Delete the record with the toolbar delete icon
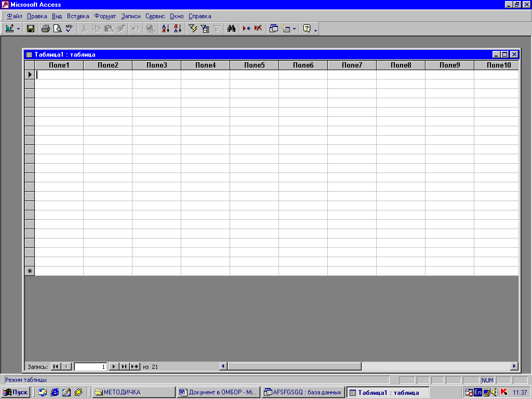This screenshot has width=532, height=399. 258,29
